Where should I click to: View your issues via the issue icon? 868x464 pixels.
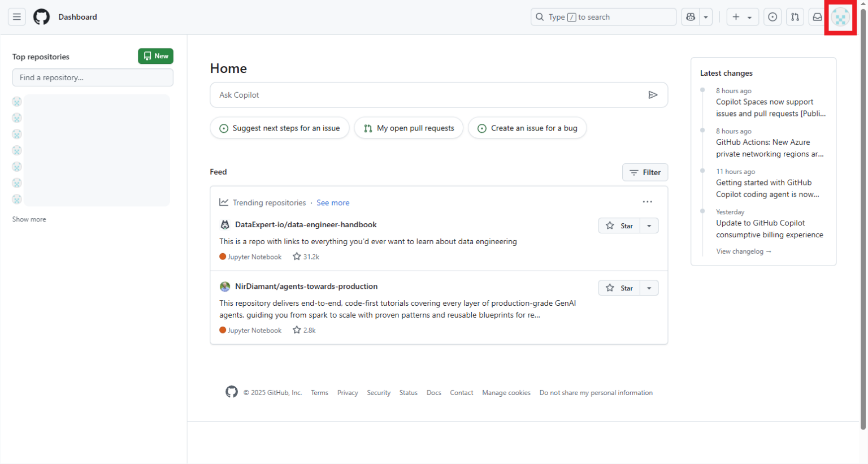point(772,16)
